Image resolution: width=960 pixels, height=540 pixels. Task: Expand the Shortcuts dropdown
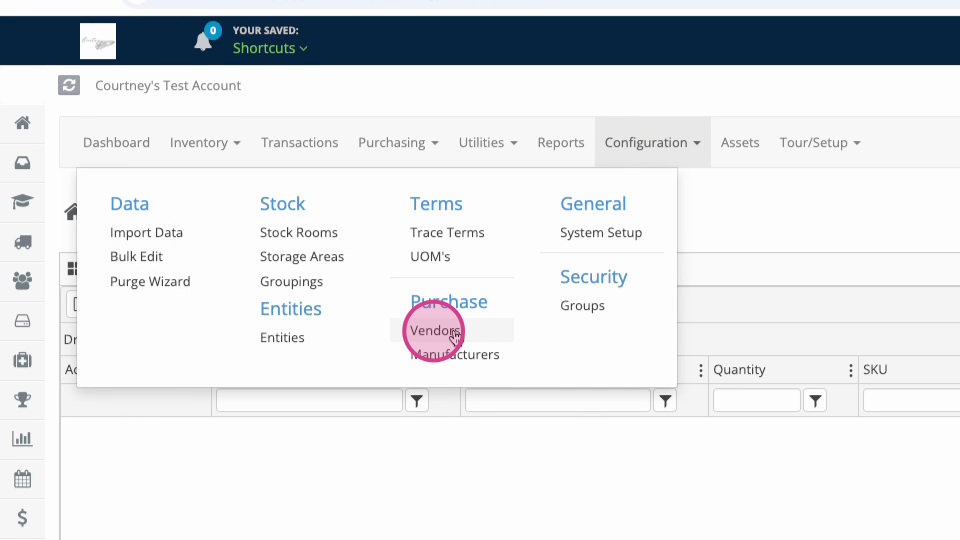[x=270, y=48]
